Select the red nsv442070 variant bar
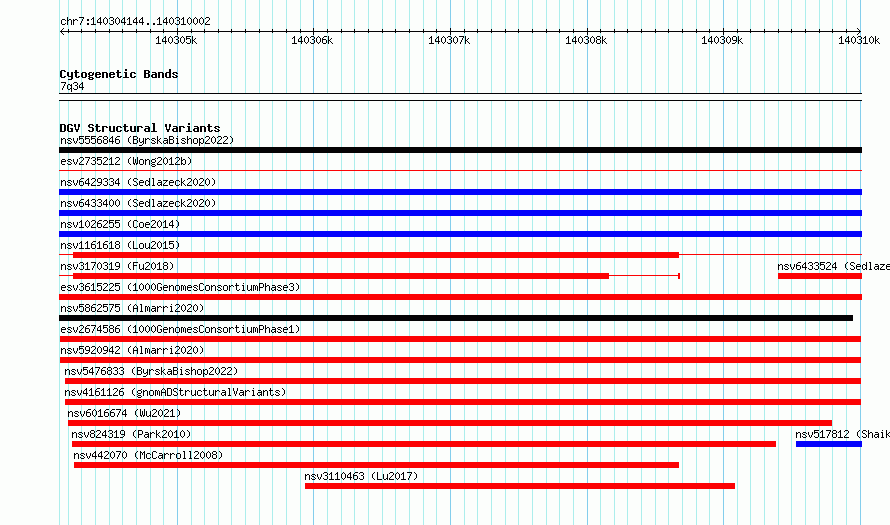Image resolution: width=890 pixels, height=525 pixels. [376, 465]
